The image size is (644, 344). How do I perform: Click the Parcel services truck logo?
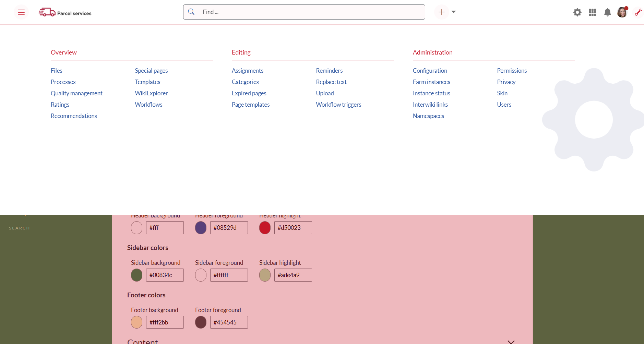[x=47, y=12]
